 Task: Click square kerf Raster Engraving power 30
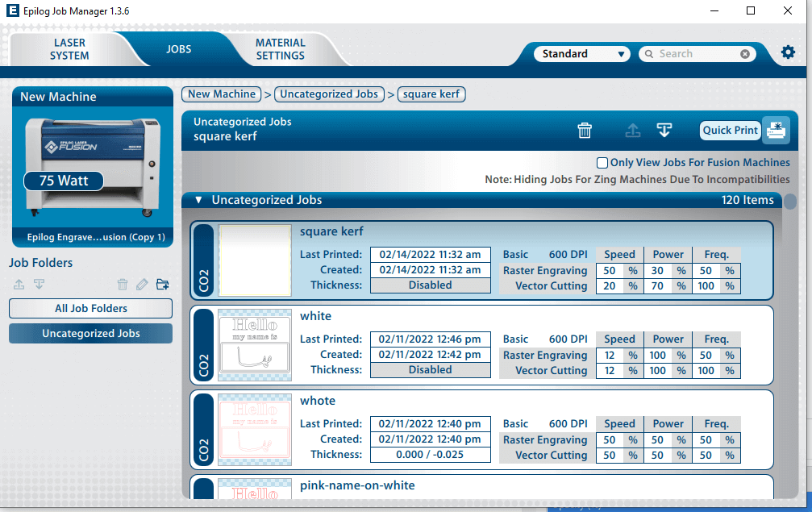click(657, 271)
